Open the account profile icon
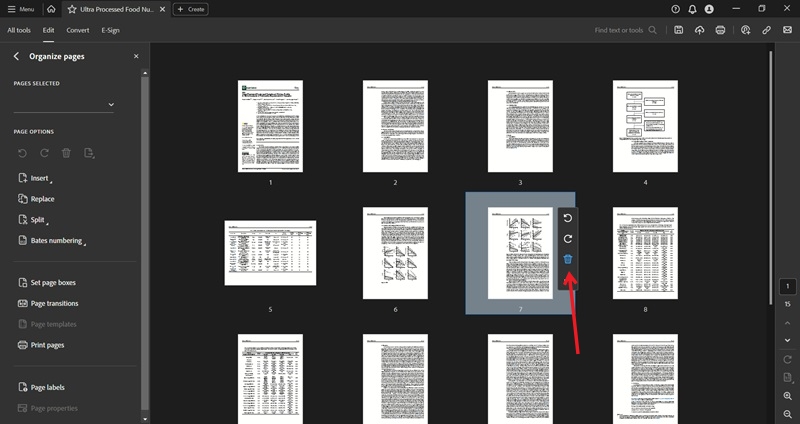The width and height of the screenshot is (800, 424). pyautogui.click(x=709, y=9)
